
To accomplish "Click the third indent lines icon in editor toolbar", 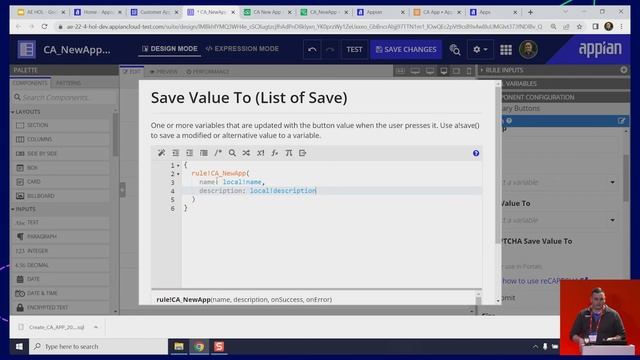I will [204, 153].
